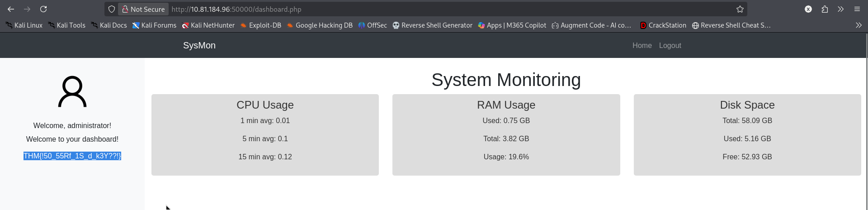Open the Augment Code bookmark
The image size is (868, 210).
[x=591, y=25]
